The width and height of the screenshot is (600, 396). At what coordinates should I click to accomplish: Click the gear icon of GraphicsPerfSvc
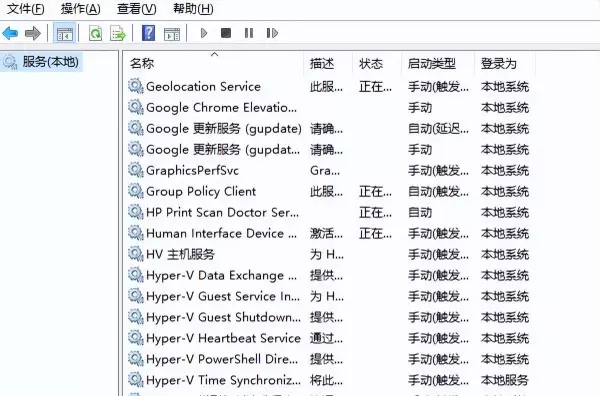click(135, 170)
